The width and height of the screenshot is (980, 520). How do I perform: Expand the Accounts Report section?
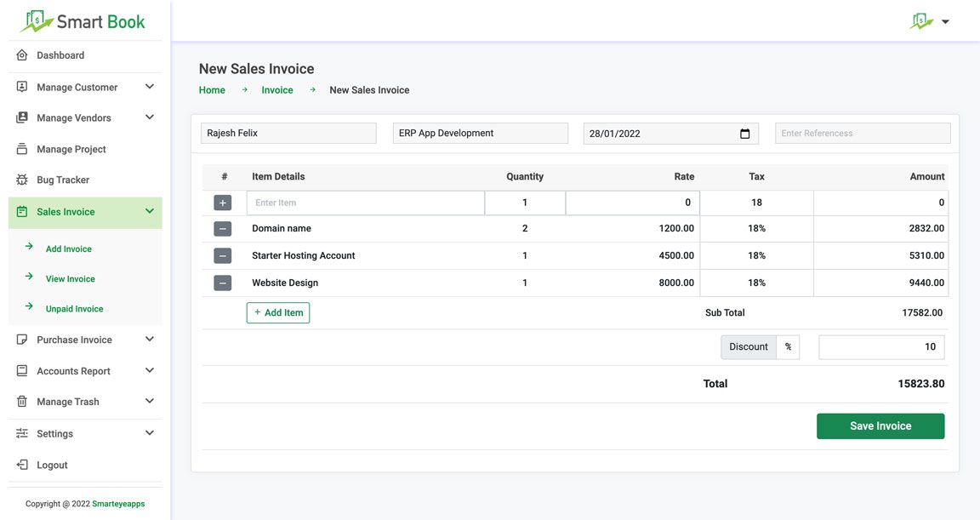[150, 371]
